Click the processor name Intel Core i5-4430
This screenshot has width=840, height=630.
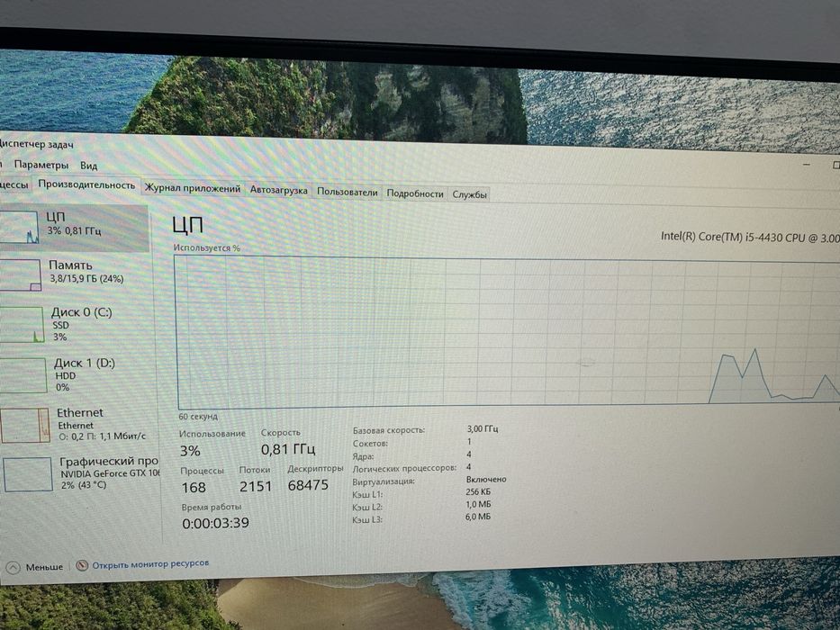(x=750, y=237)
